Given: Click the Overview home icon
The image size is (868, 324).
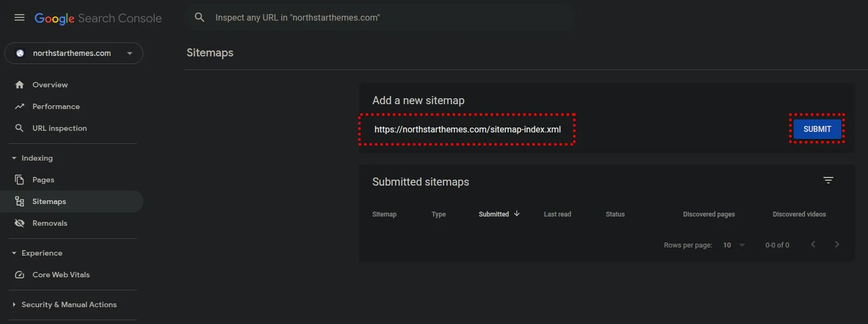Looking at the screenshot, I should (x=20, y=85).
